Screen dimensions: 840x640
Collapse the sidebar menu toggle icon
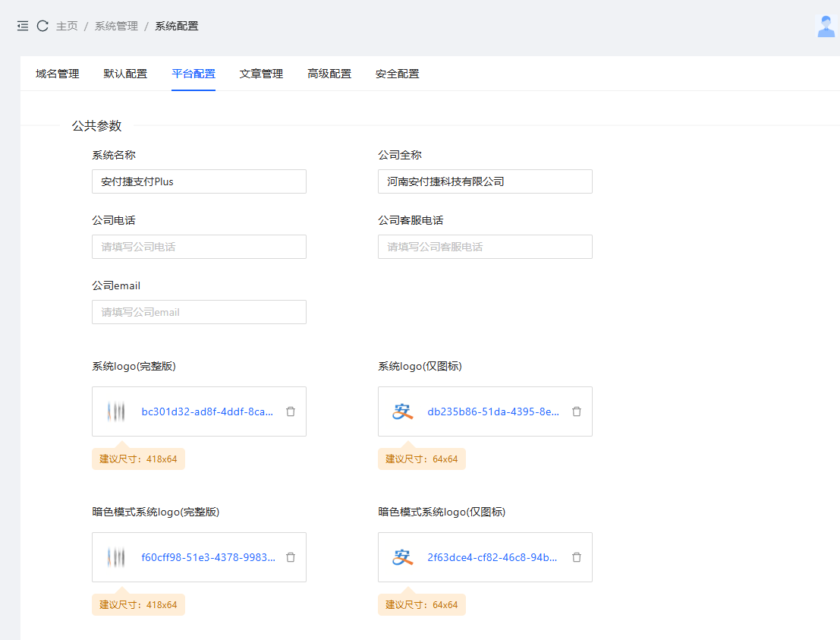click(23, 26)
